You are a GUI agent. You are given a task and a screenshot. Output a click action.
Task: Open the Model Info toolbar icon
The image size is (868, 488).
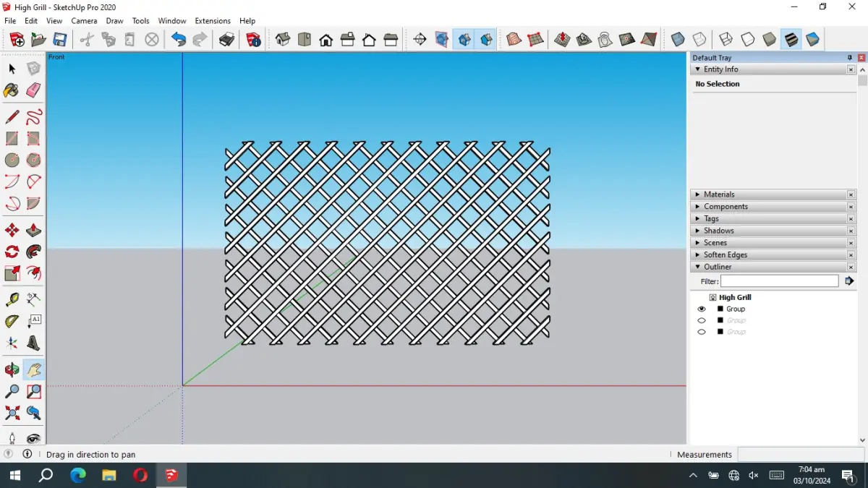tap(253, 40)
